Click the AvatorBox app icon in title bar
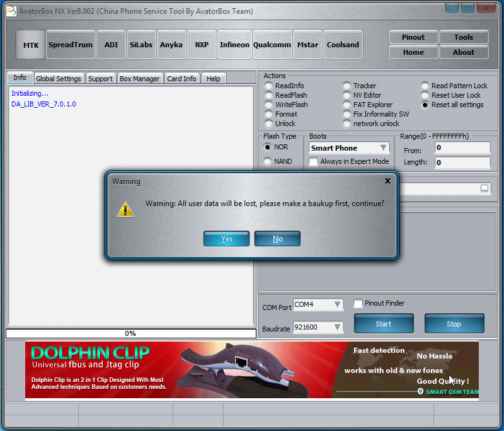504x431 pixels. tap(11, 11)
